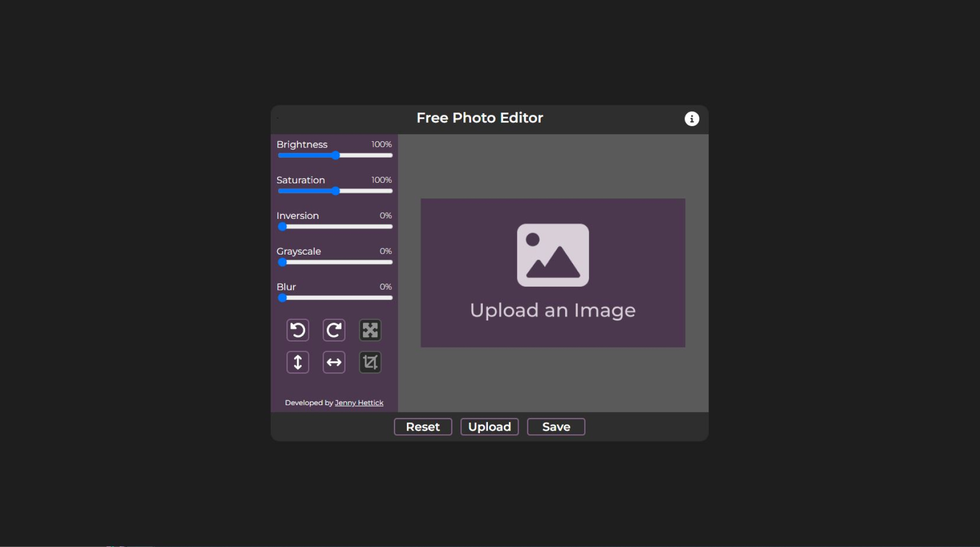Click the rotate counterclockwise icon
Image resolution: width=980 pixels, height=547 pixels.
pyautogui.click(x=298, y=330)
